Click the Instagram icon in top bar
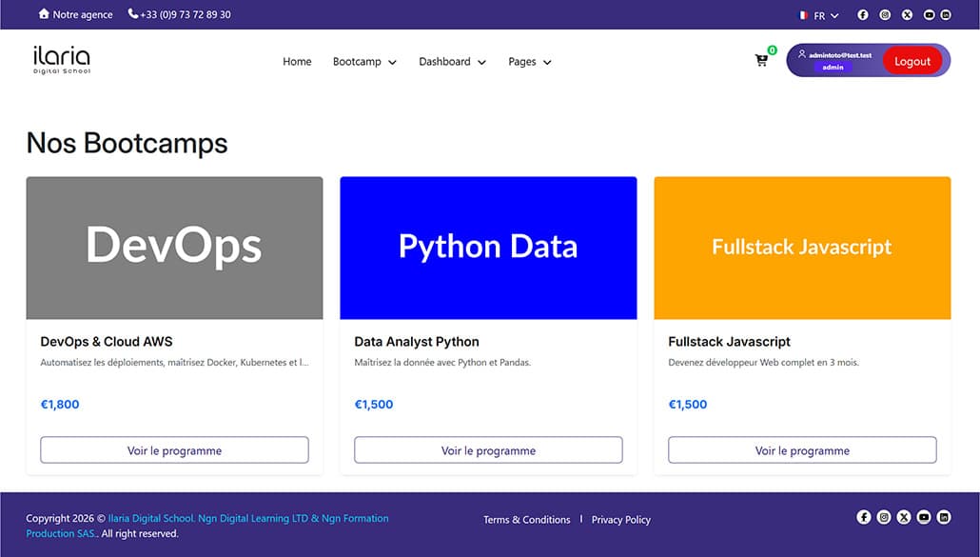This screenshot has height=557, width=980. [885, 15]
